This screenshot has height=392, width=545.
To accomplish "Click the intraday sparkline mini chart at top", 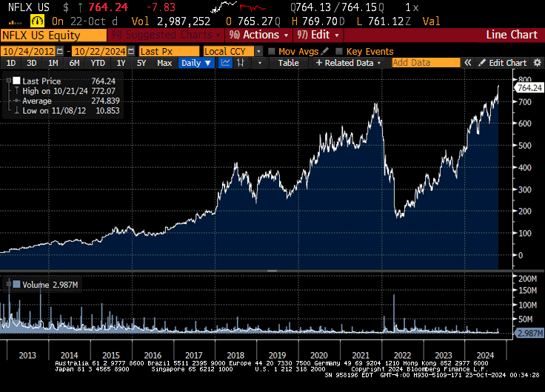I will tap(238, 7).
